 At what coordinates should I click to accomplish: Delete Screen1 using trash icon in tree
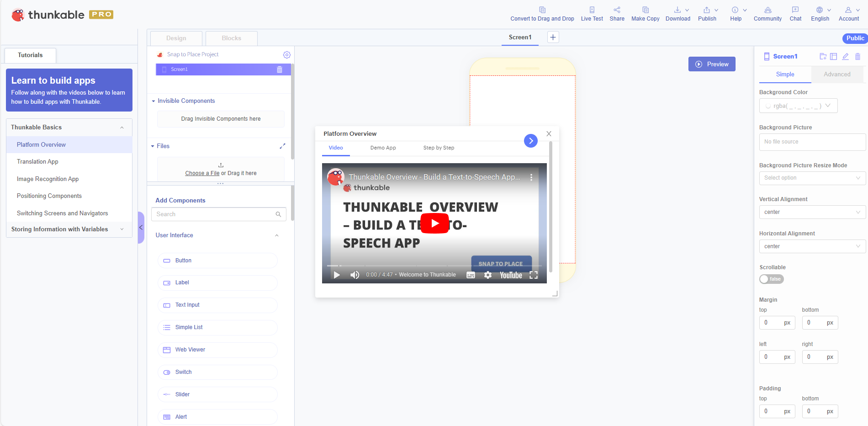coord(280,69)
